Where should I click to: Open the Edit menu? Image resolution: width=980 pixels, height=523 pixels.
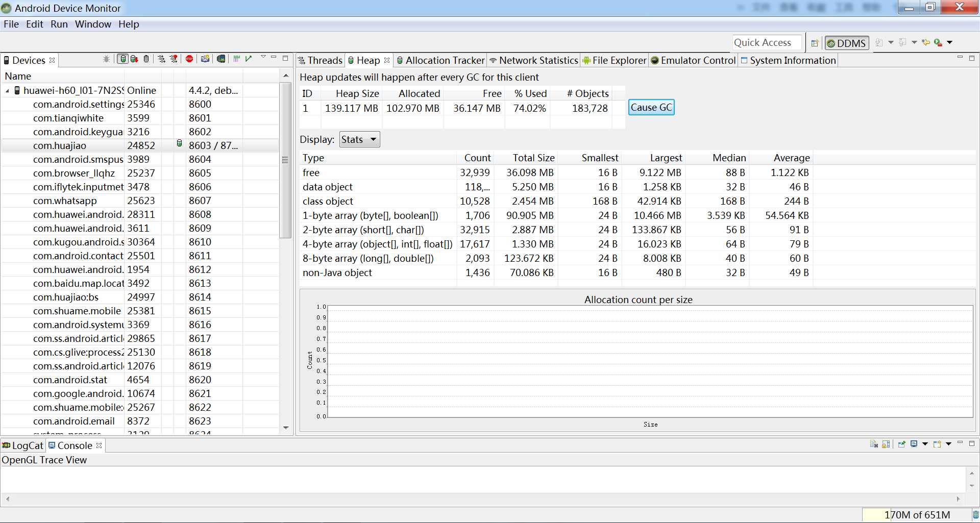[35, 24]
